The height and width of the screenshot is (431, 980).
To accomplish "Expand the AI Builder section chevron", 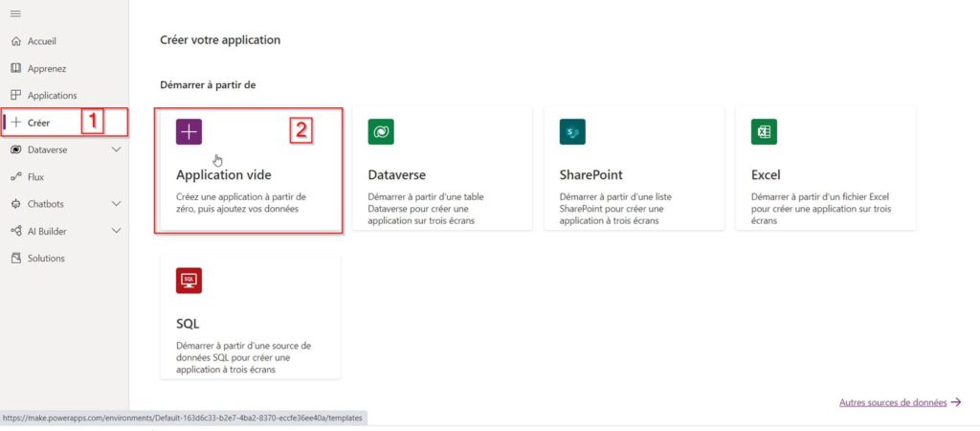I will coord(117,231).
